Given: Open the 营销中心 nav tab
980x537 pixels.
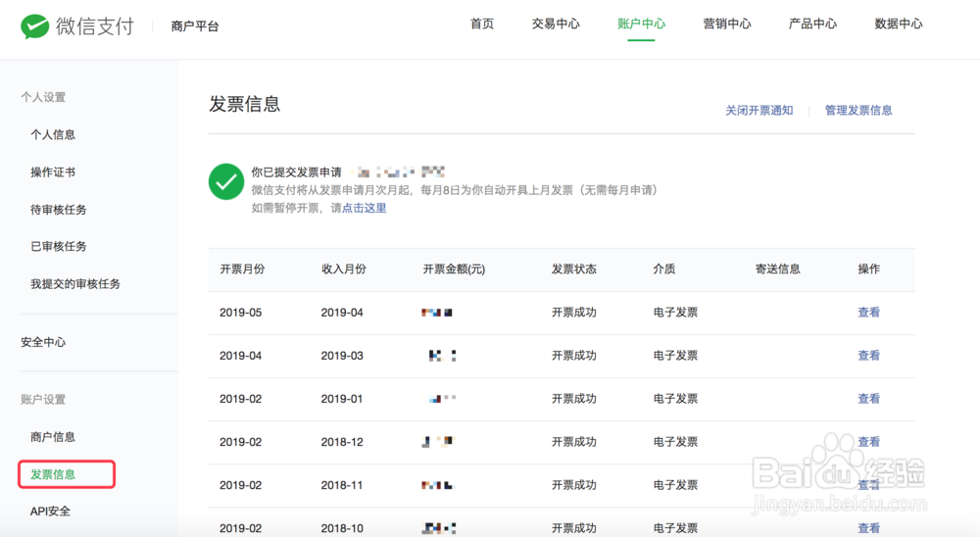Looking at the screenshot, I should 727,24.
